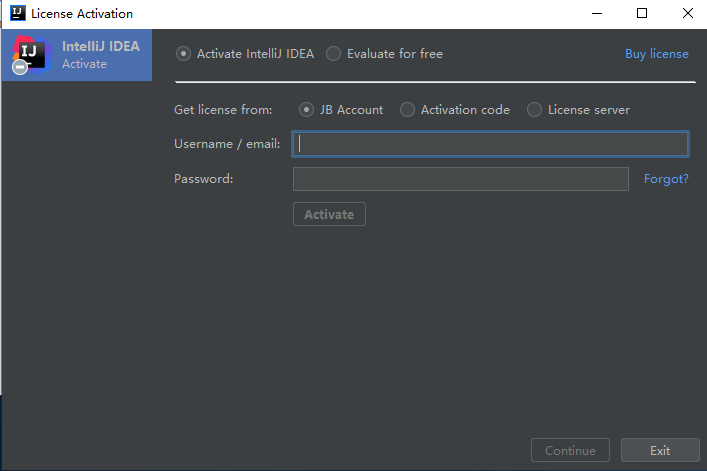Choose License server option
This screenshot has width=707, height=471.
(534, 110)
